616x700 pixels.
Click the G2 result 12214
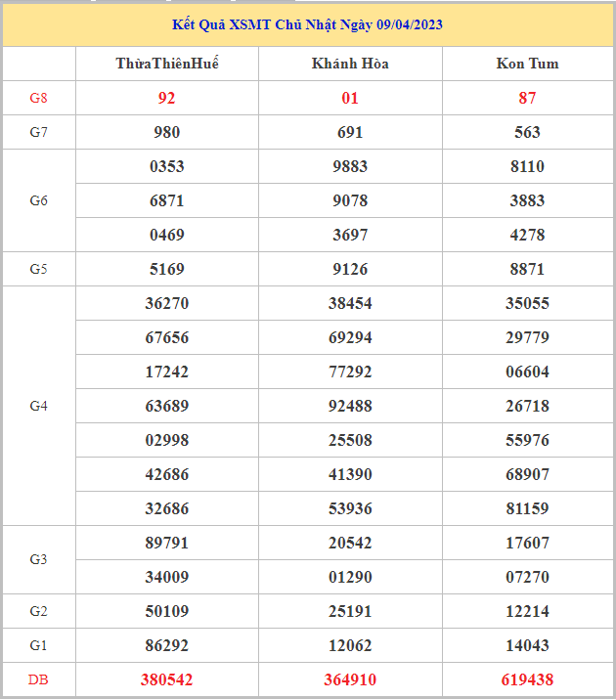click(528, 611)
